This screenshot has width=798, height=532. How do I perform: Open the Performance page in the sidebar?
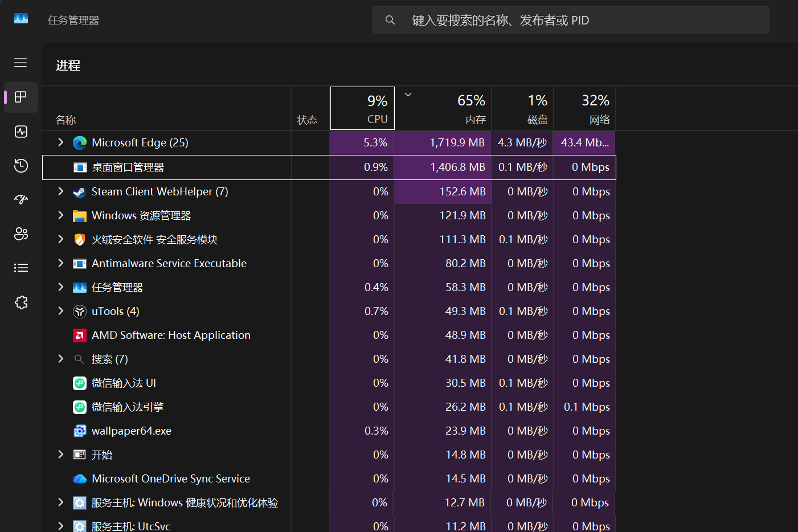(21, 132)
